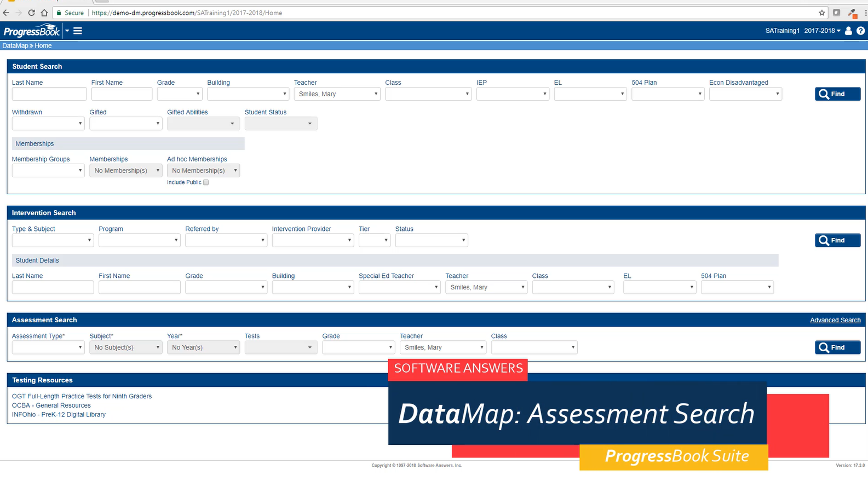The width and height of the screenshot is (868, 482).
Task: Click Student Search Last Name field
Action: pos(49,94)
